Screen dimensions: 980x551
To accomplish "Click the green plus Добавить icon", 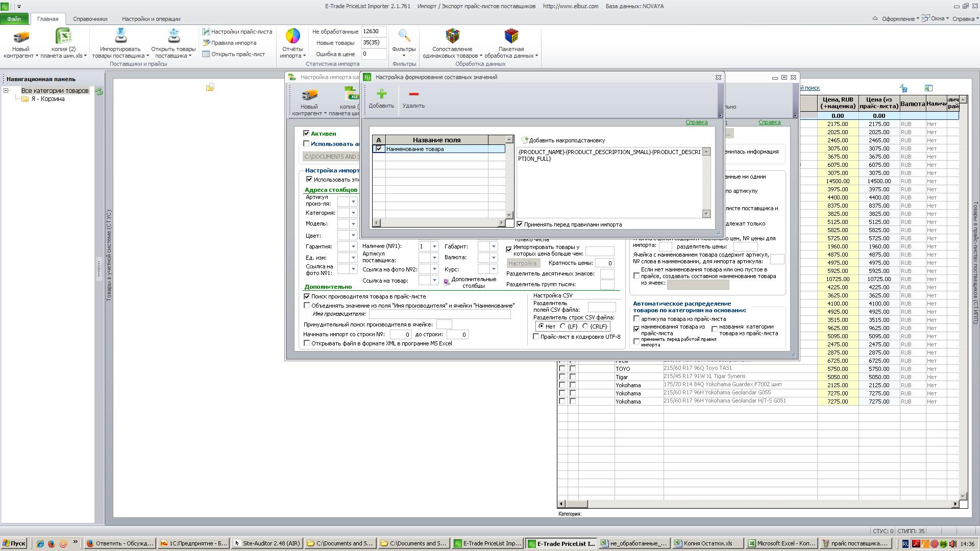I will (x=381, y=94).
